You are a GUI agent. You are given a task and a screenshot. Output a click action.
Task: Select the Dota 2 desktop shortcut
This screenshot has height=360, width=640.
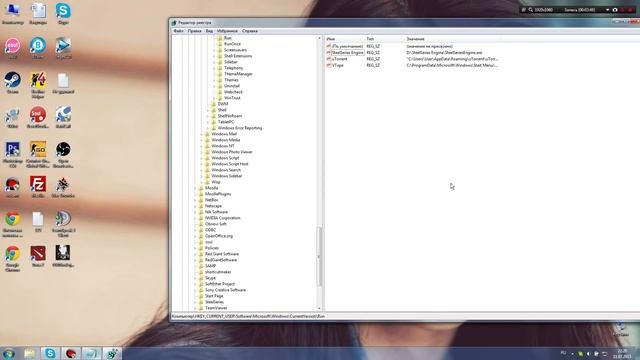pyautogui.click(x=38, y=256)
